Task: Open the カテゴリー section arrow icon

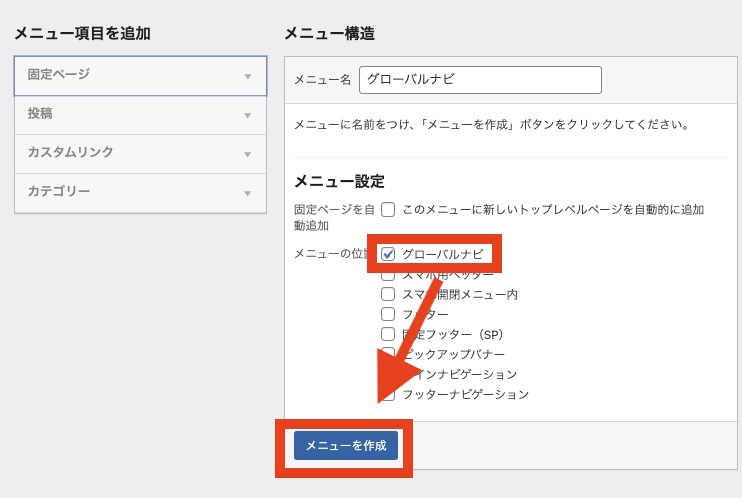Action: 247,193
